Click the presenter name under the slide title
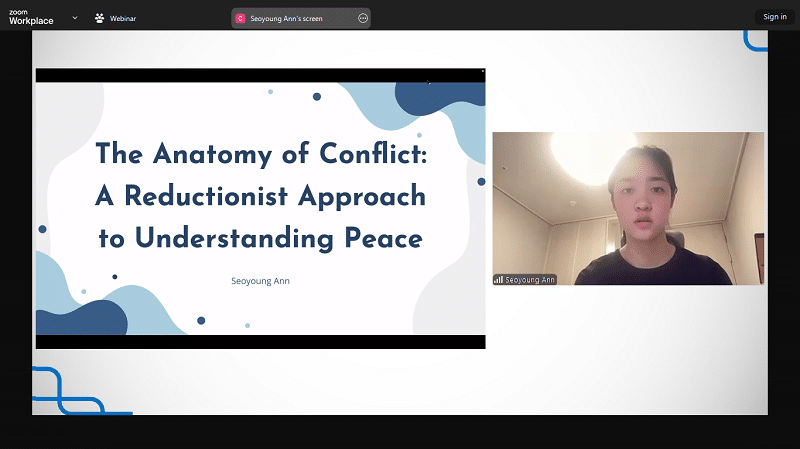800x449 pixels. [260, 281]
